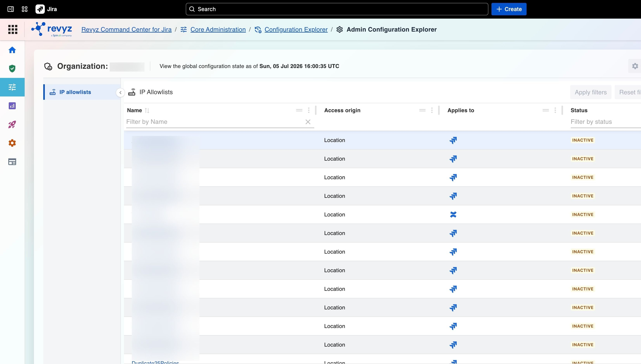Open the table layout icon in sidebar

[12, 162]
